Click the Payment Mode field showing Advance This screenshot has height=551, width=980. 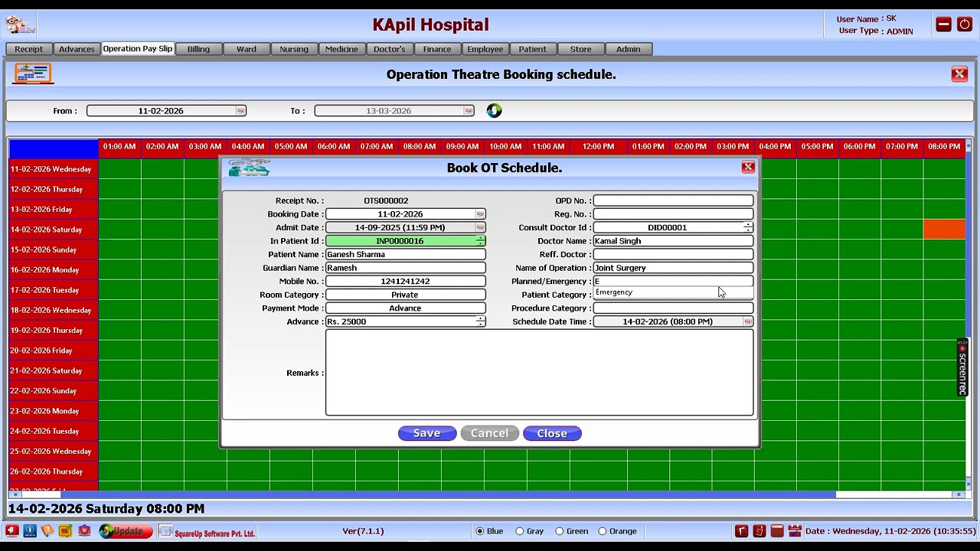click(405, 308)
